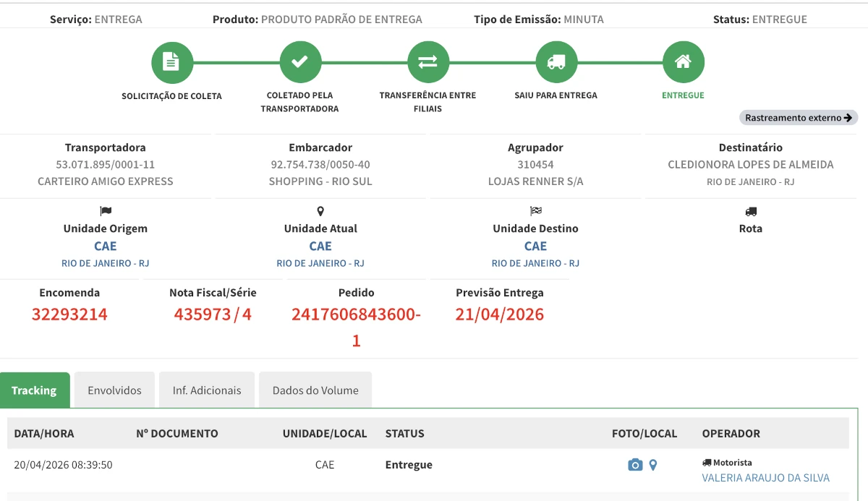This screenshot has height=501, width=868.
Task: Open the Dados do Volume tab
Action: pyautogui.click(x=315, y=390)
